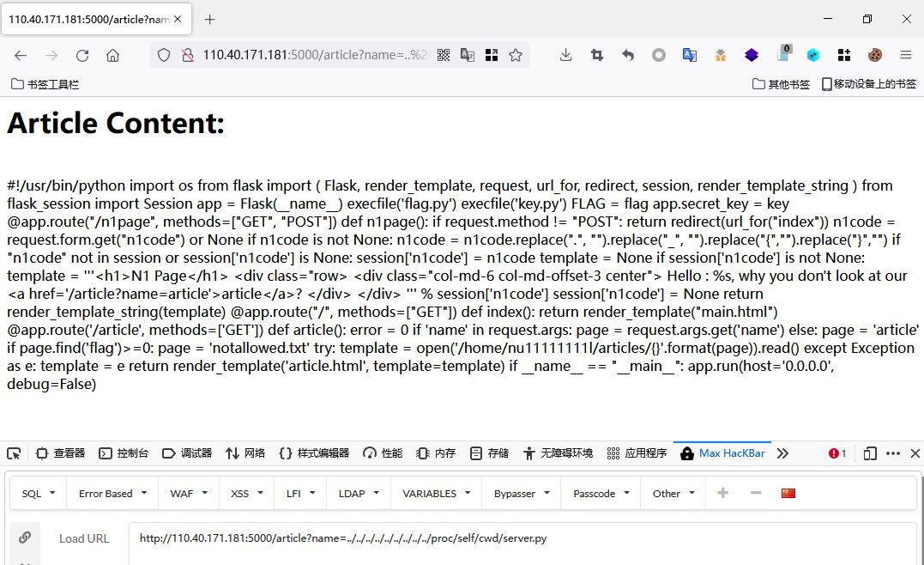Open a new browser tab
924x565 pixels.
click(210, 20)
